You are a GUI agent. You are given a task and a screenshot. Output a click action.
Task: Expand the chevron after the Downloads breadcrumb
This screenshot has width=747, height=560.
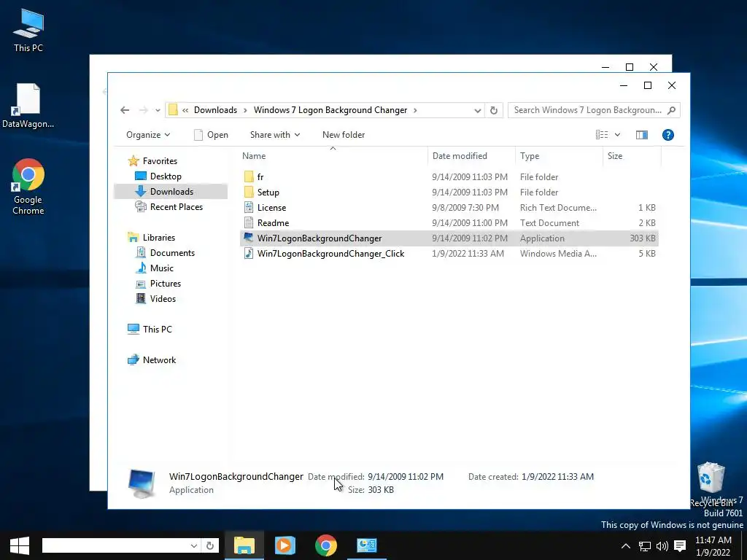[x=245, y=111]
